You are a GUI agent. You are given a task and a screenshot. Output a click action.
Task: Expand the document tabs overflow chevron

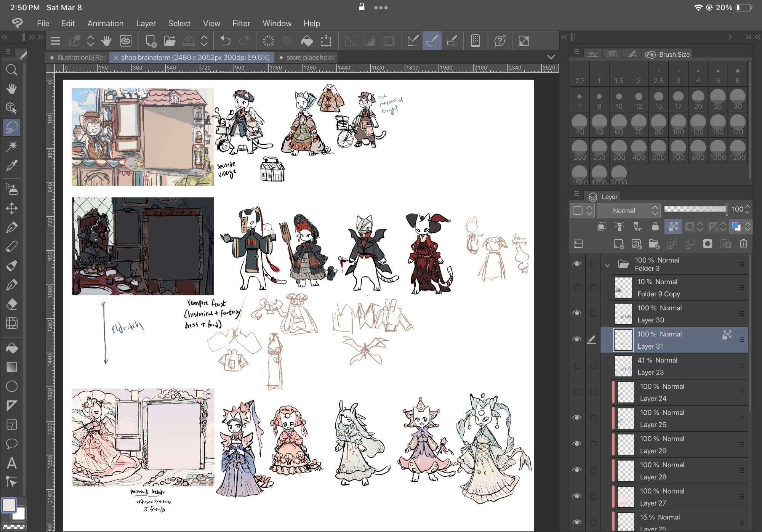tap(551, 57)
